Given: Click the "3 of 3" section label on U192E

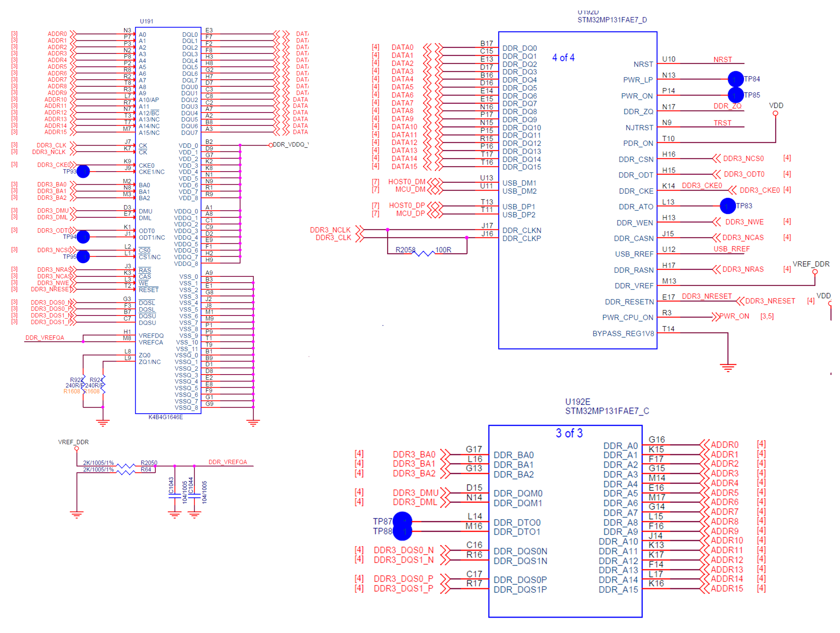Looking at the screenshot, I should (569, 434).
